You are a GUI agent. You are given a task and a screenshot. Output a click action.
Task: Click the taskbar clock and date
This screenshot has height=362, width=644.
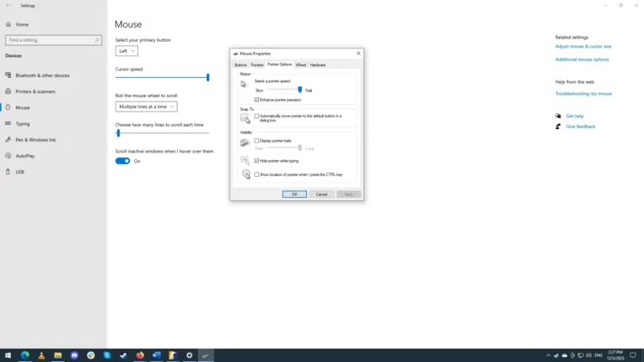tap(615, 355)
